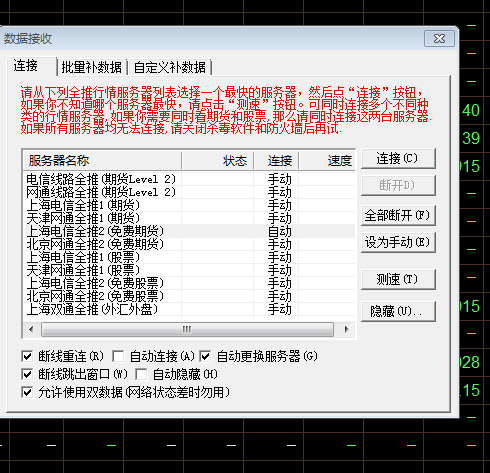
Task: Open the 自定义补数据 tab
Action: tap(170, 67)
